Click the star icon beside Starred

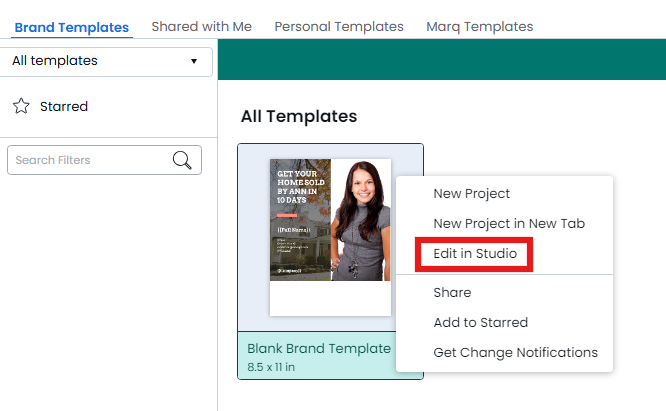(x=21, y=106)
